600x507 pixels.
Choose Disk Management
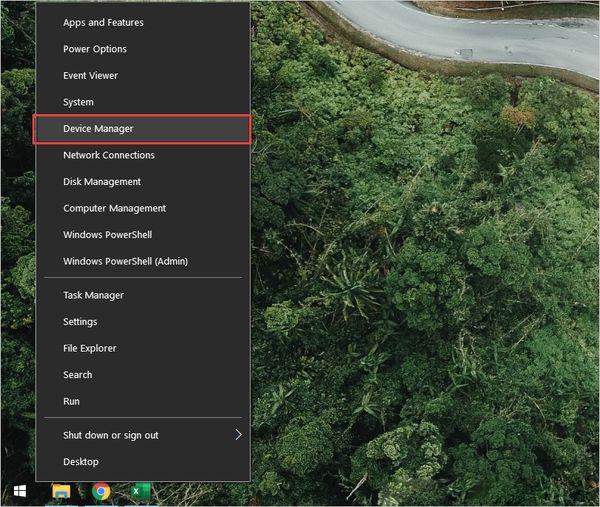[x=102, y=182]
